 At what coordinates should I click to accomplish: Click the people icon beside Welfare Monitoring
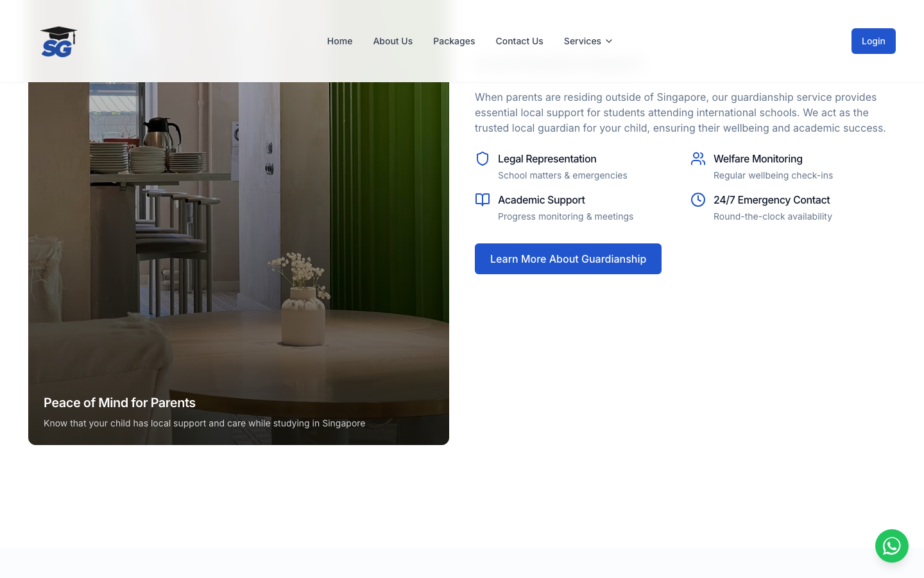[x=698, y=159]
